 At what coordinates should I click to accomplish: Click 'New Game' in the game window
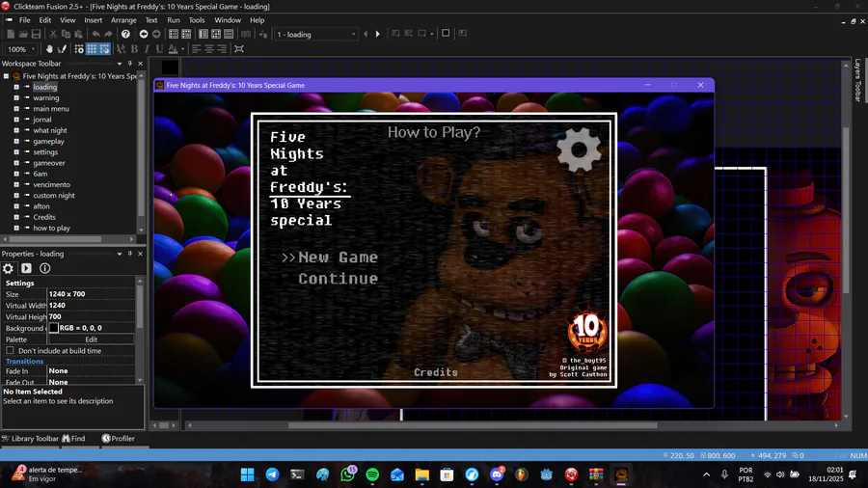[338, 258]
